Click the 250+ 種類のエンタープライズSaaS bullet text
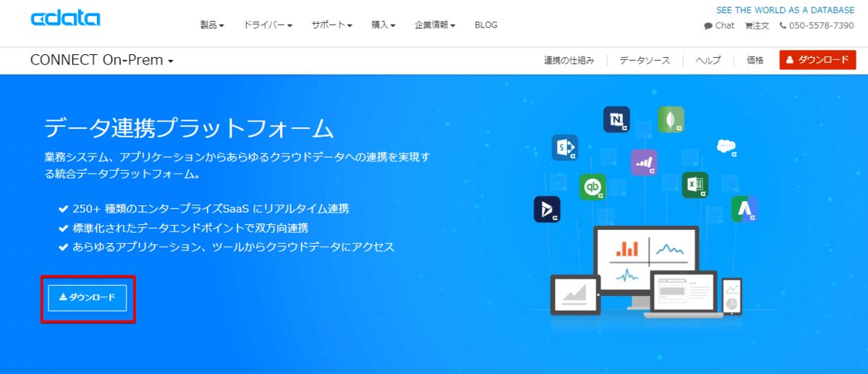This screenshot has height=374, width=868. (211, 208)
